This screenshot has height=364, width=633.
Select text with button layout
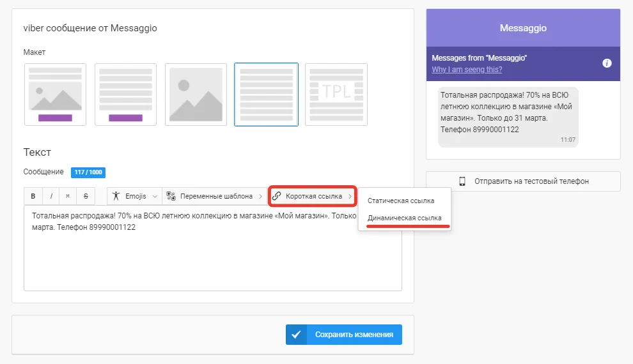pyautogui.click(x=125, y=95)
